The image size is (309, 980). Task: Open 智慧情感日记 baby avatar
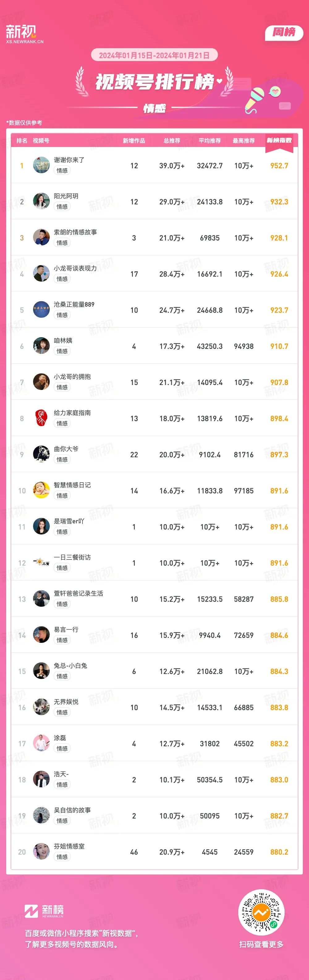click(41, 490)
